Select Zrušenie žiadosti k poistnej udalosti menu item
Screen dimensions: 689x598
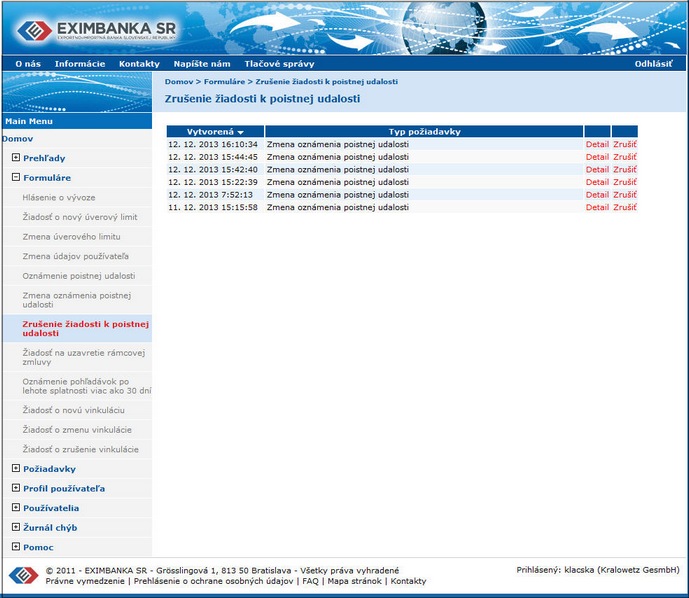point(86,329)
